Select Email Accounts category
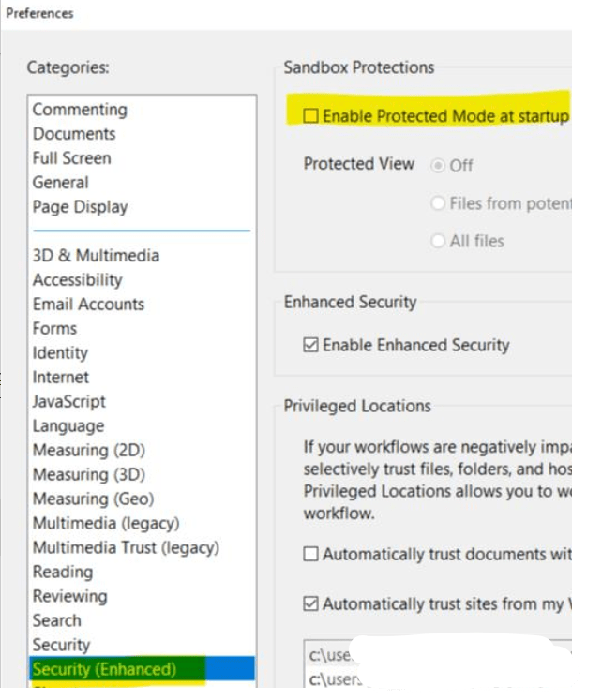602x700 pixels. 88,305
